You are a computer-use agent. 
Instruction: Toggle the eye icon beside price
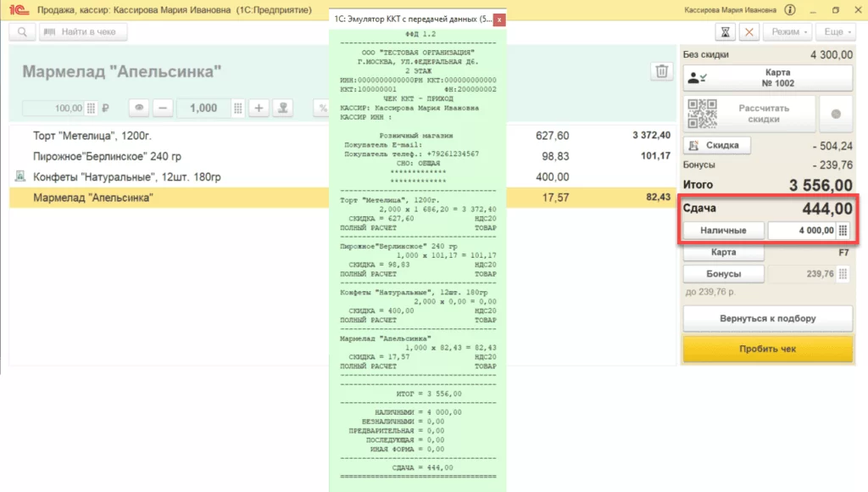(x=140, y=109)
